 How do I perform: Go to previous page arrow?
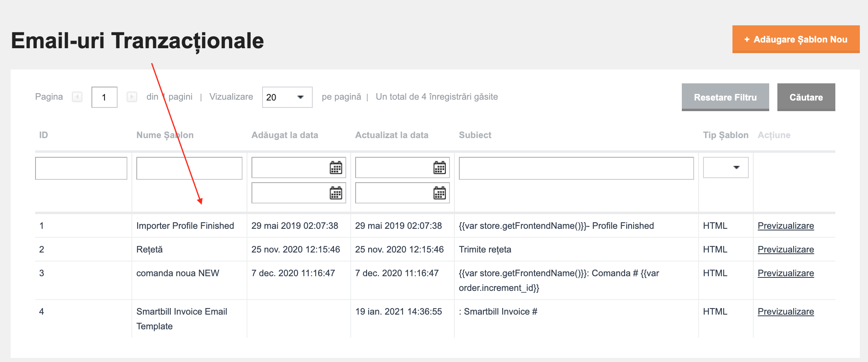point(77,97)
